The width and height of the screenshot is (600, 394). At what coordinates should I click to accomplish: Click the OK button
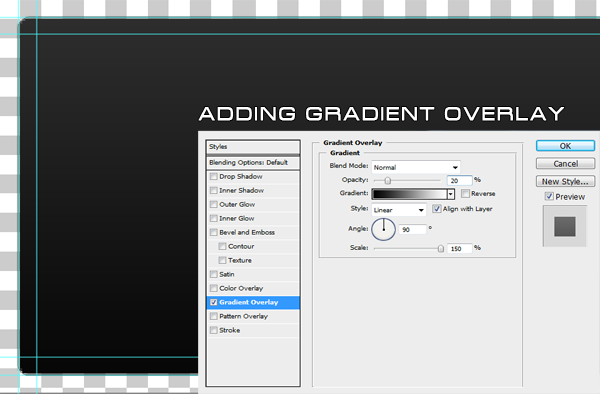[565, 146]
